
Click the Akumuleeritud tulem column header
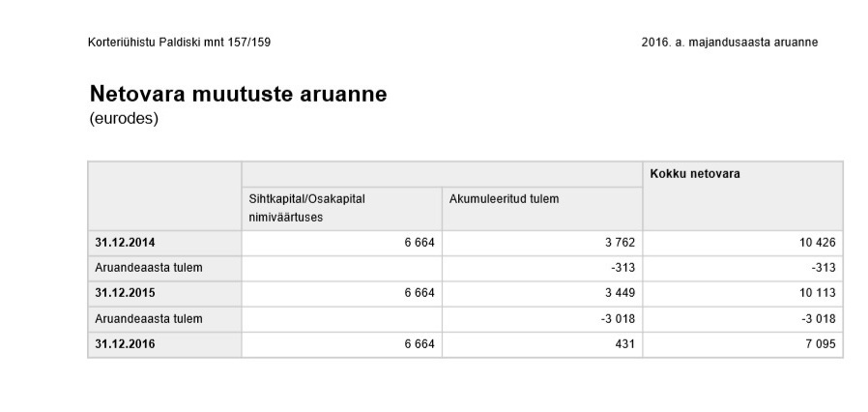505,199
